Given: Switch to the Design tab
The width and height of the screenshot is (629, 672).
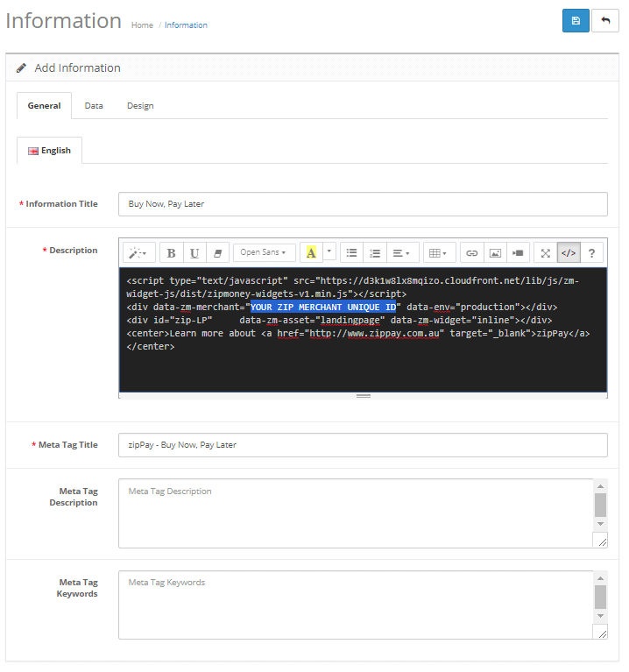Looking at the screenshot, I should pos(140,105).
